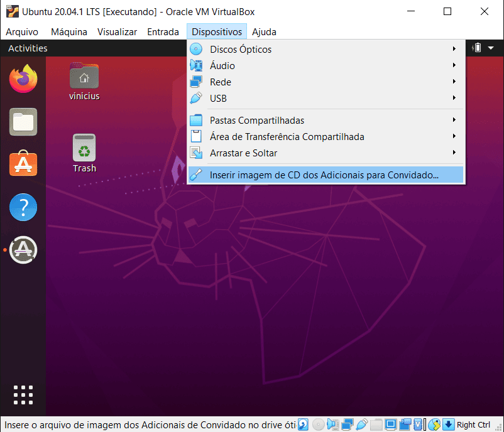
Task: Choose Inserir imagem de CD dos Adicionais
Action: pos(326,175)
